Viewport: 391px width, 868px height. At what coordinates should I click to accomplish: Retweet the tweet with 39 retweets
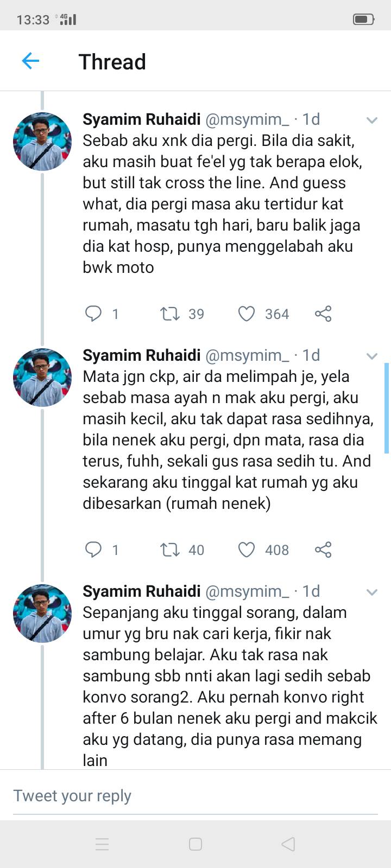[170, 314]
